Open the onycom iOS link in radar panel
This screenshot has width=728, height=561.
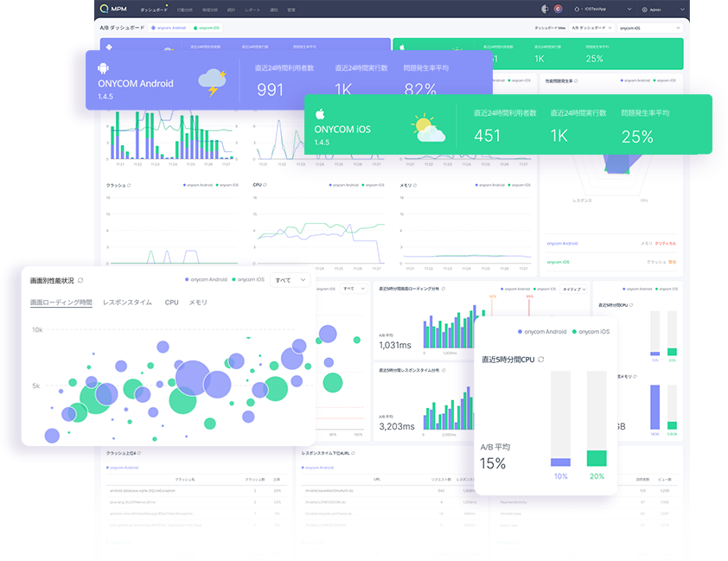click(x=558, y=262)
